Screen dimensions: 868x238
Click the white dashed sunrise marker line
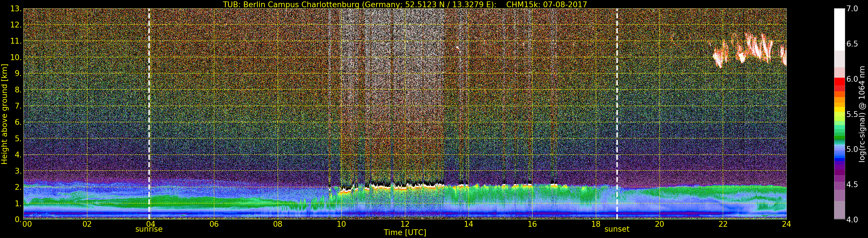149,114
